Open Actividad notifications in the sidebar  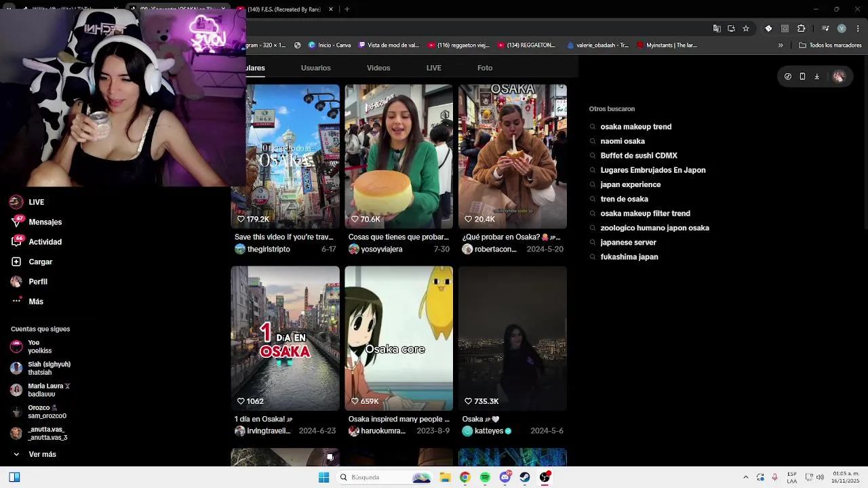36,242
